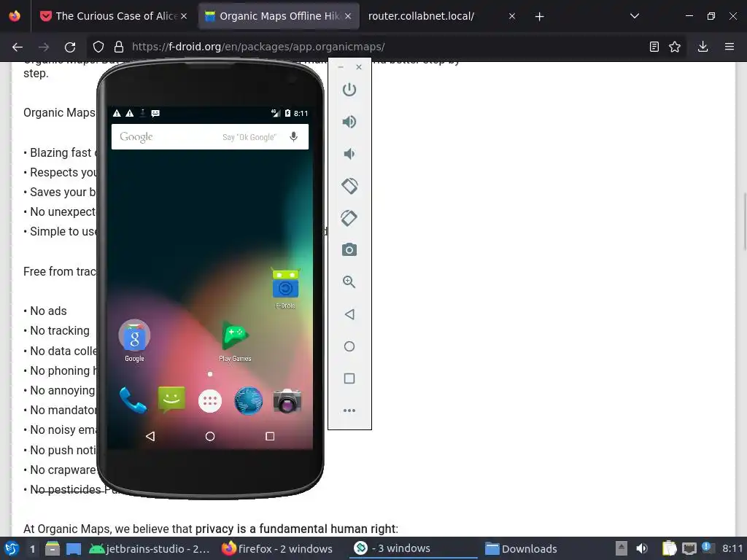The image size is (747, 560).
Task: Click the emulator sidebar Home circle
Action: [349, 346]
